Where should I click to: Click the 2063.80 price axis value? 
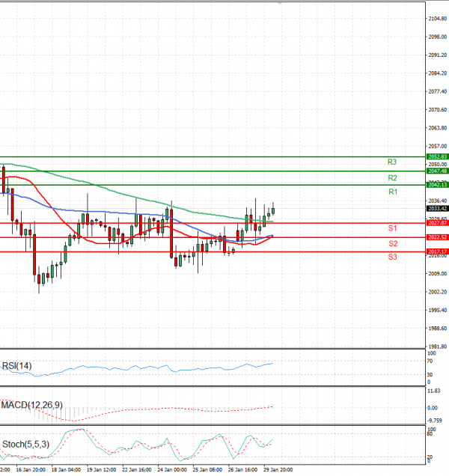[438, 128]
